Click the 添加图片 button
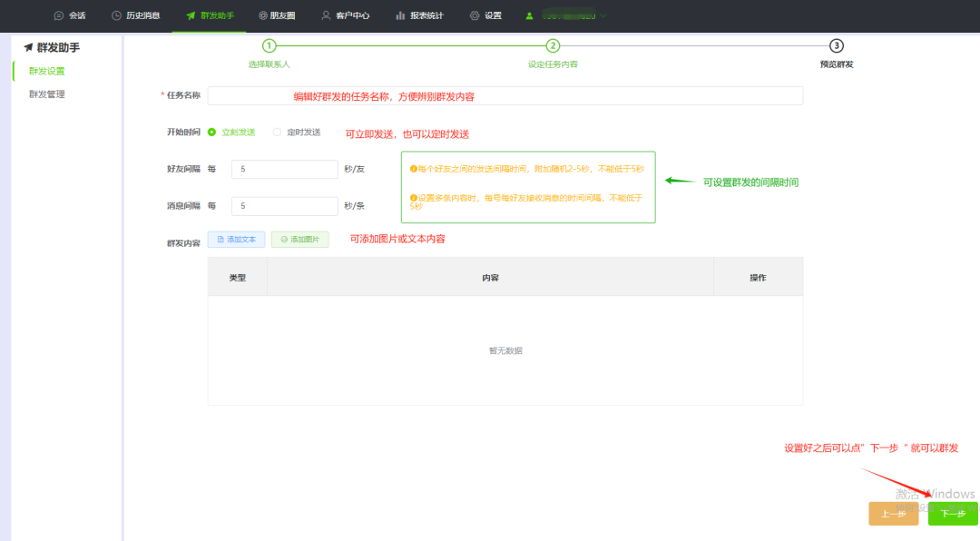 coord(300,240)
